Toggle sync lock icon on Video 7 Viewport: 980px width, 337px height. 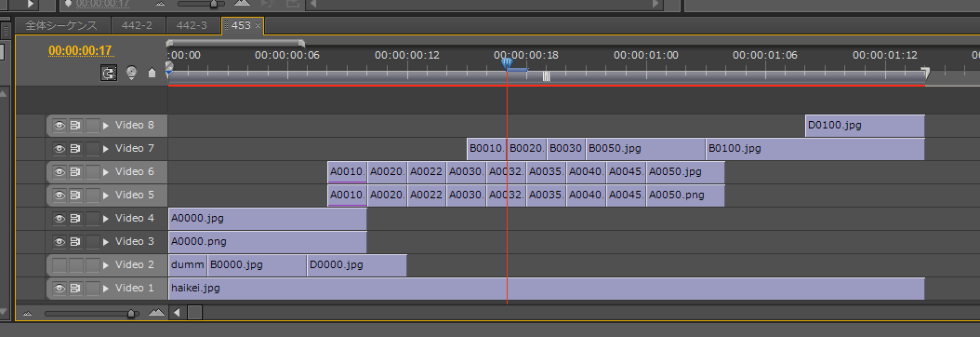[x=75, y=149]
